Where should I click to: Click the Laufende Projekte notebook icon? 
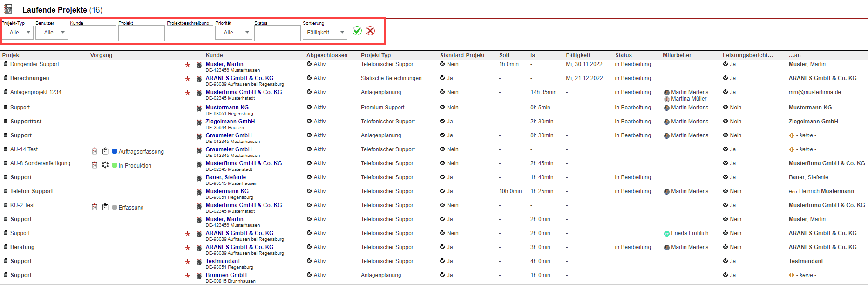pos(8,9)
